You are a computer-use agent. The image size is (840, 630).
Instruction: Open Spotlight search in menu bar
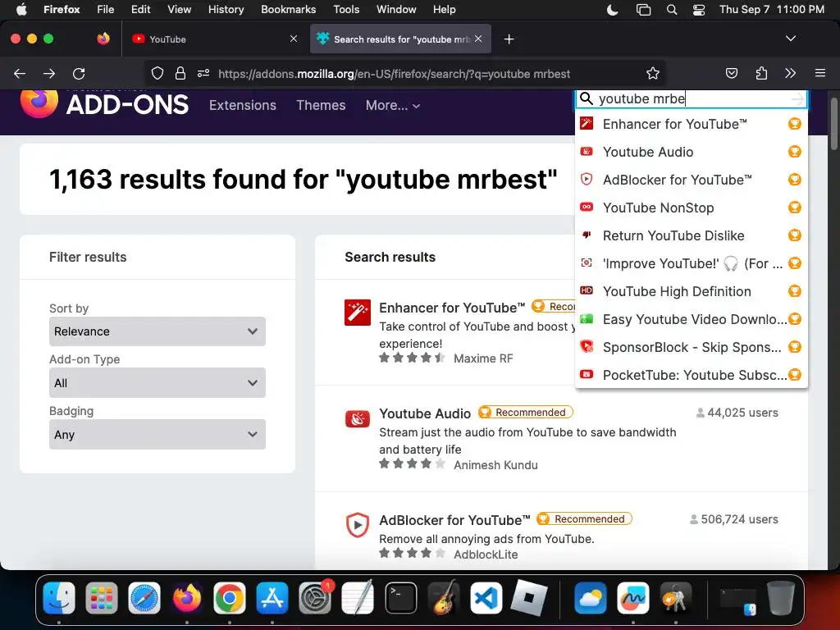(671, 10)
